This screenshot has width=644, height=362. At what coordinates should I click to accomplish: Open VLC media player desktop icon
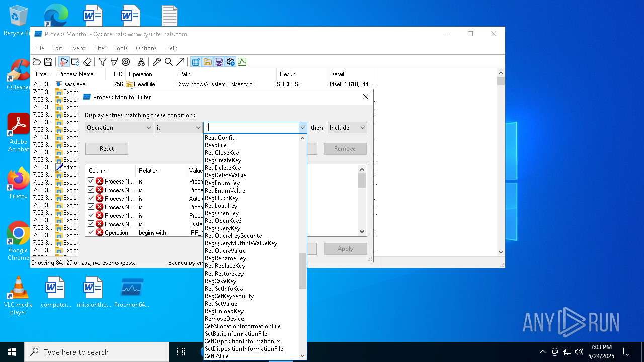click(18, 296)
